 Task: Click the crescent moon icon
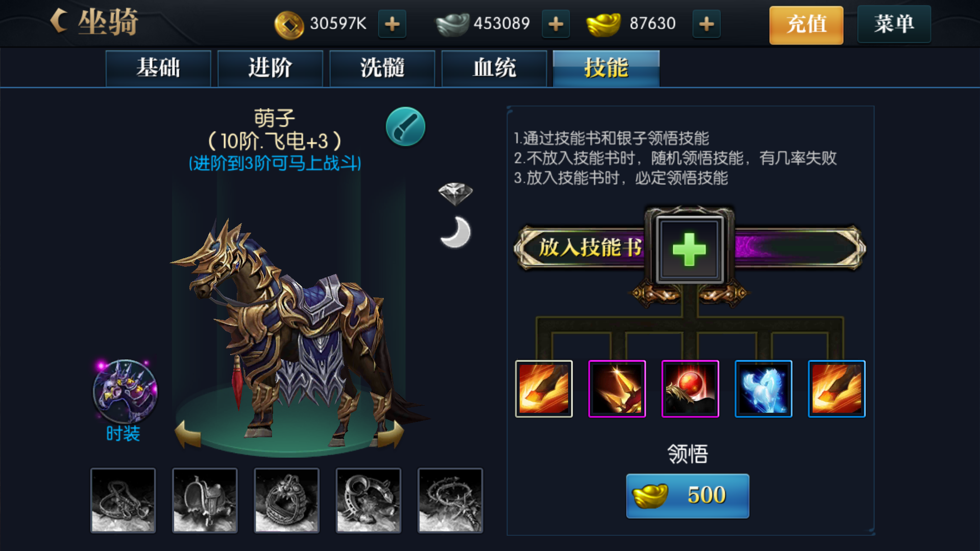(x=455, y=232)
